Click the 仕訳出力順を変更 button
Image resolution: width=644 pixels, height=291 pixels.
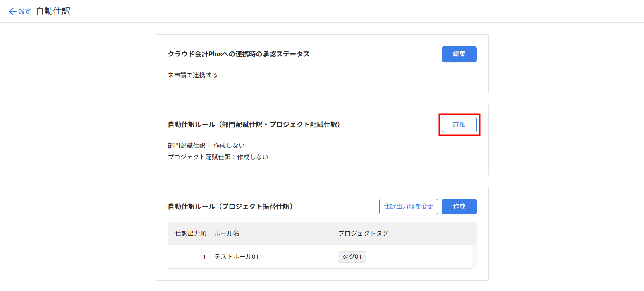click(x=408, y=207)
